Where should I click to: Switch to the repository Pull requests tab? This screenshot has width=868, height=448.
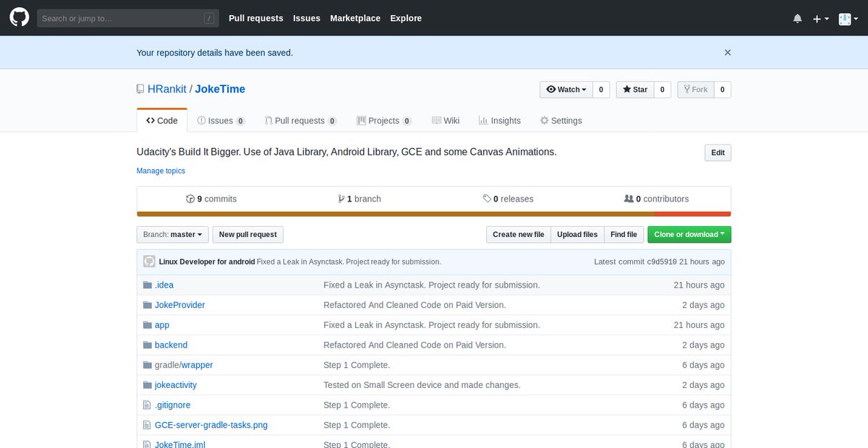point(300,121)
